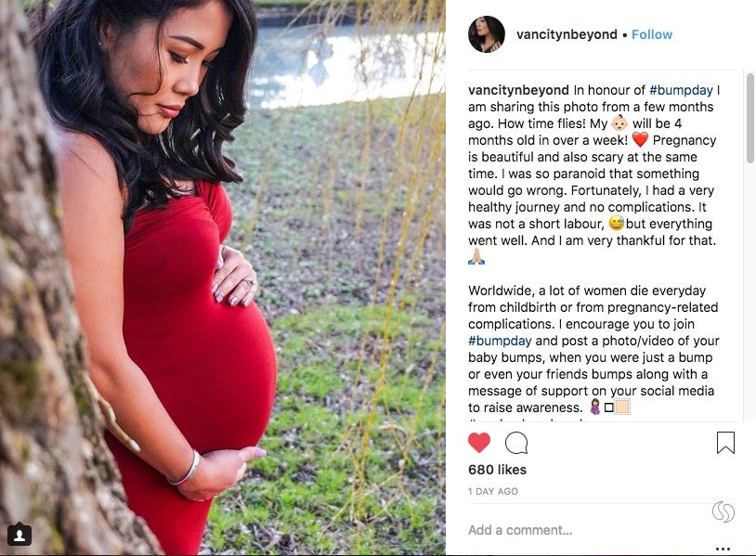
Task: Open the 1 DAY AGO timestamp
Action: click(493, 491)
